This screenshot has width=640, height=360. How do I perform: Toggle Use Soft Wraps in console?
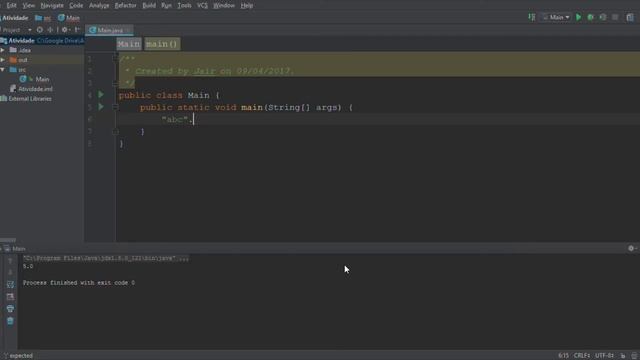[10, 284]
